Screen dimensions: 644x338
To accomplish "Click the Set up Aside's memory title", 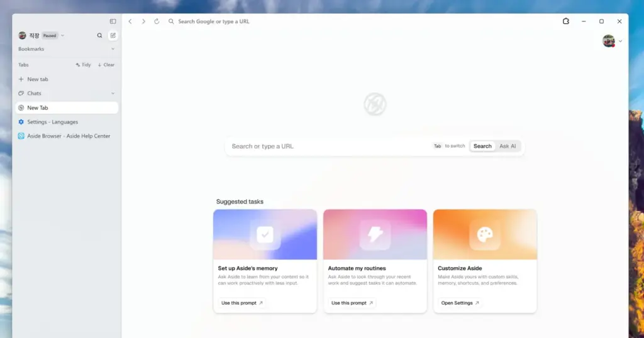I will [x=248, y=268].
